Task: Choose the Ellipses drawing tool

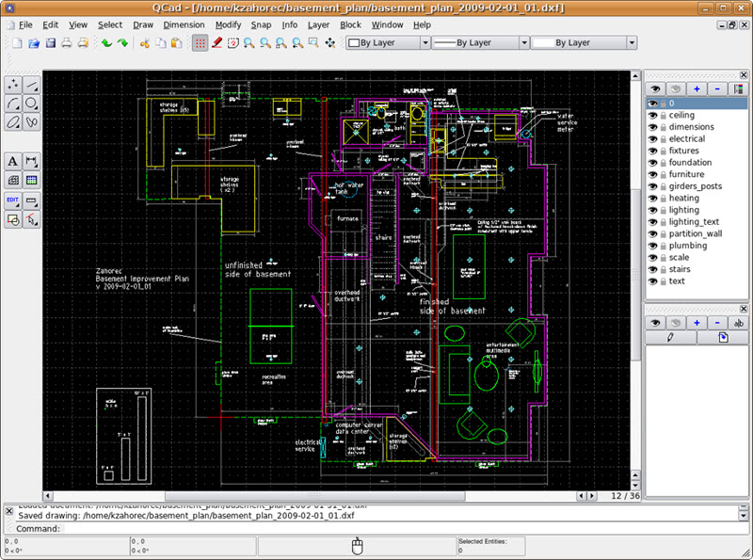Action: pos(12,122)
